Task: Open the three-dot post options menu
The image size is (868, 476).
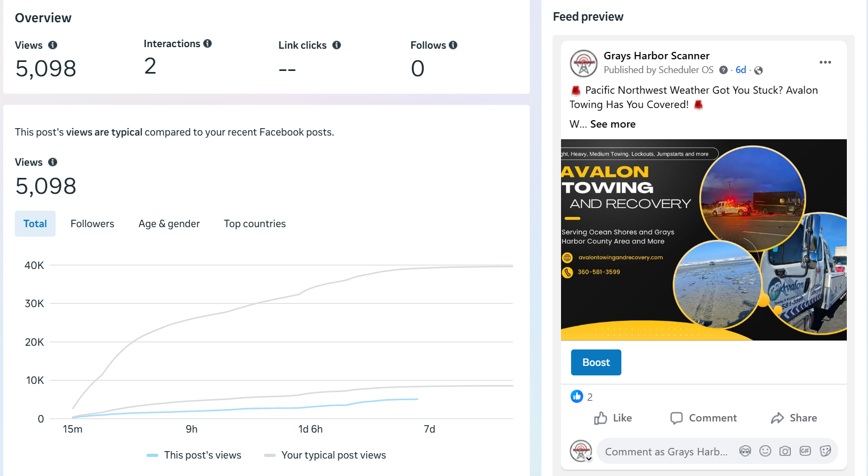Action: click(x=825, y=62)
